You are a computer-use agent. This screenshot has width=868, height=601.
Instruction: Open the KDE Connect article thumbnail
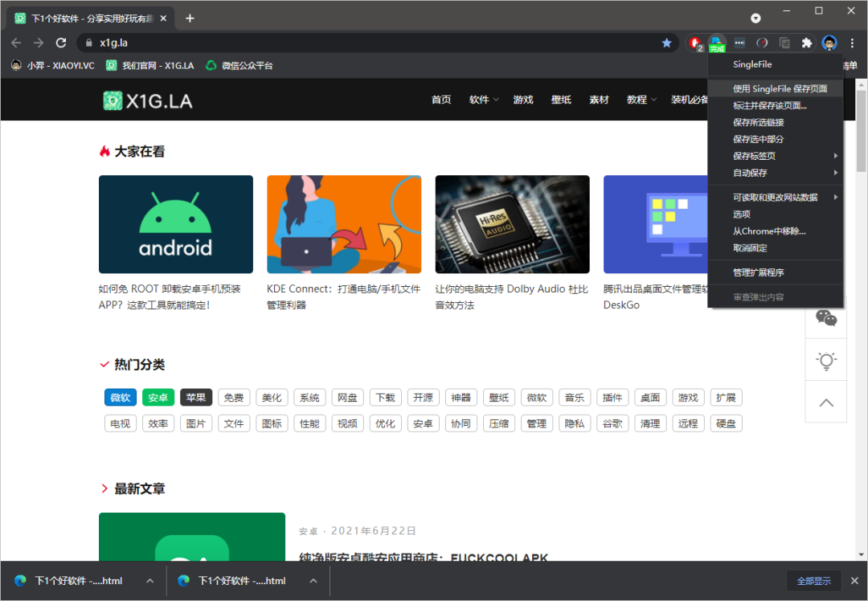pyautogui.click(x=344, y=224)
